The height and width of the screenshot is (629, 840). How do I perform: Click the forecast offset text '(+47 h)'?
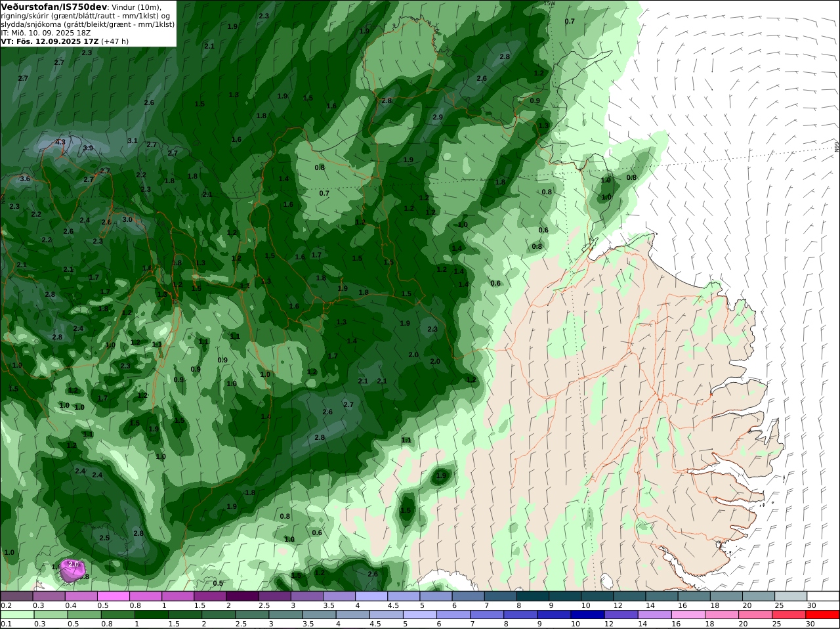coord(115,41)
